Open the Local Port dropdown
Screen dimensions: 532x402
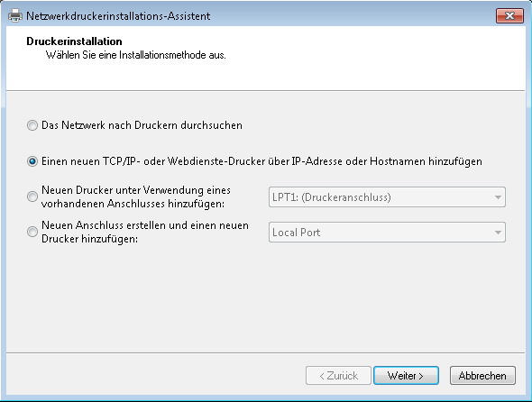click(387, 233)
